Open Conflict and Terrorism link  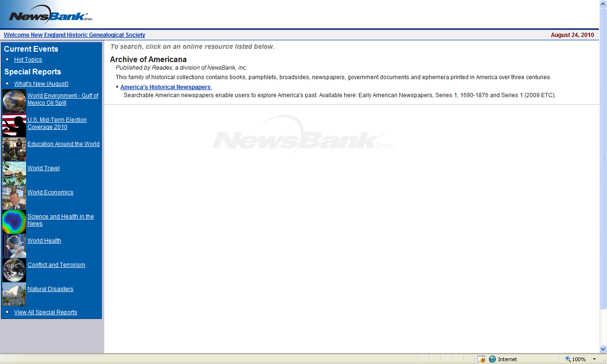(x=56, y=265)
